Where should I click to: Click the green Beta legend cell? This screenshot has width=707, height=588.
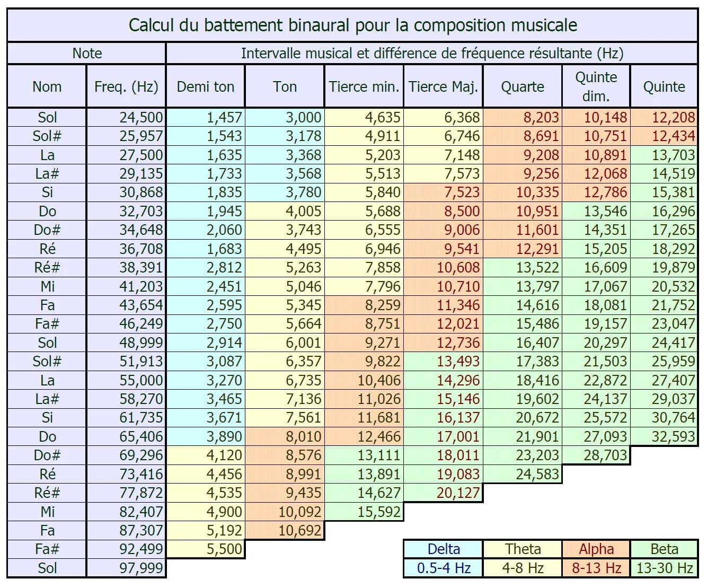tap(664, 549)
